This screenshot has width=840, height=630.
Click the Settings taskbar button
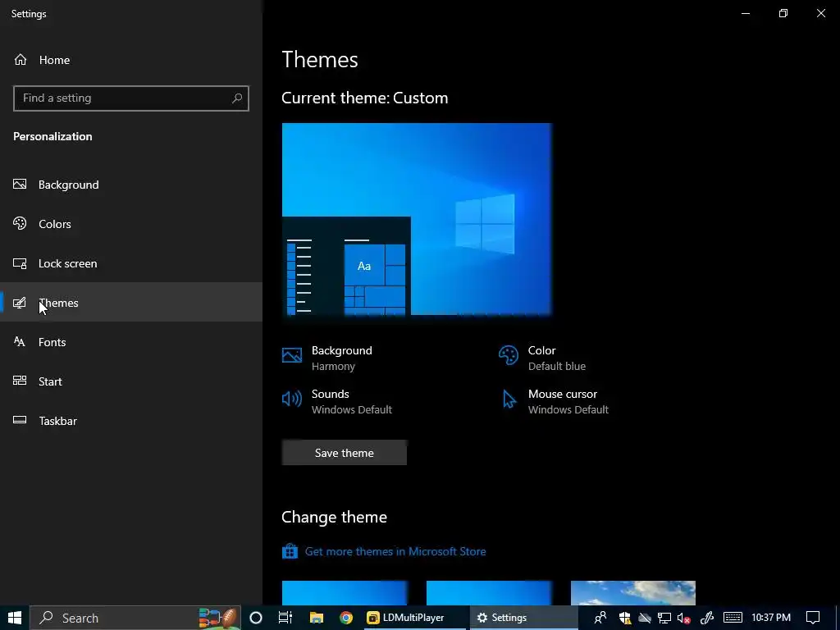point(523,618)
